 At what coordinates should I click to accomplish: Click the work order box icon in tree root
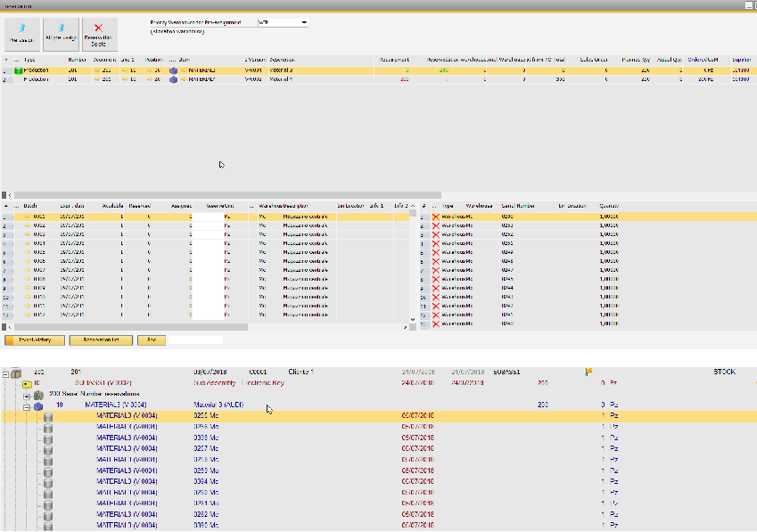click(16, 372)
